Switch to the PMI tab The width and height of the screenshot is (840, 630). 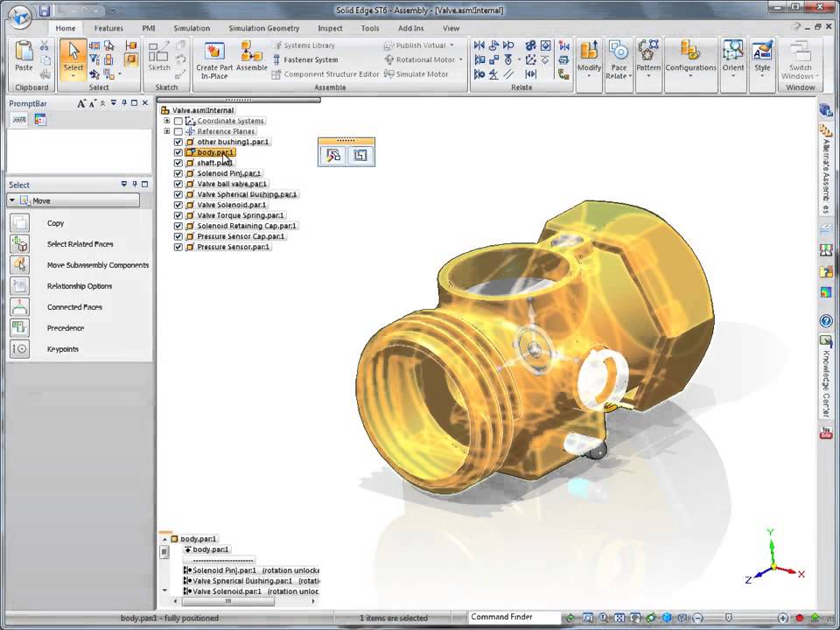(149, 28)
